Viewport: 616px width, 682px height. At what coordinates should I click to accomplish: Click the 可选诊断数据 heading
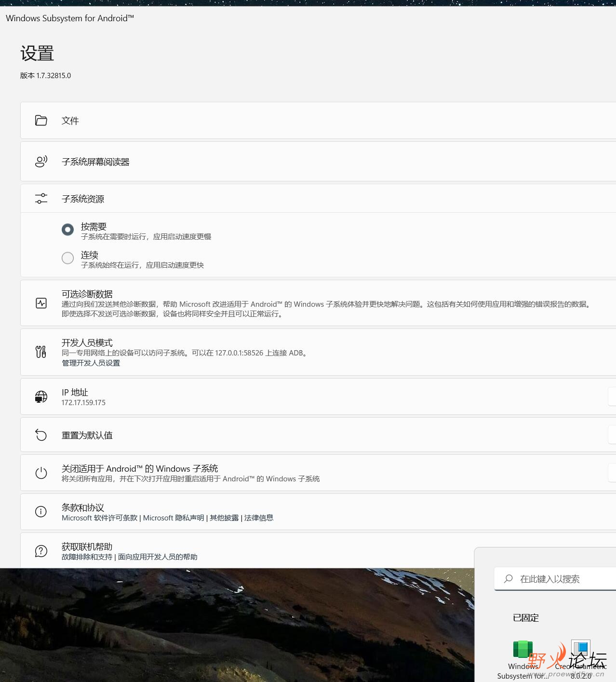click(x=87, y=294)
